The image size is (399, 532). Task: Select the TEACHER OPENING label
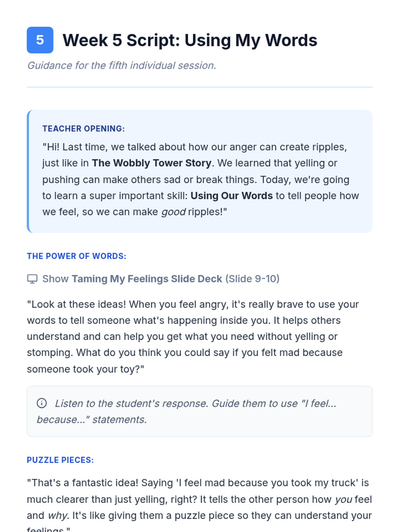click(83, 129)
